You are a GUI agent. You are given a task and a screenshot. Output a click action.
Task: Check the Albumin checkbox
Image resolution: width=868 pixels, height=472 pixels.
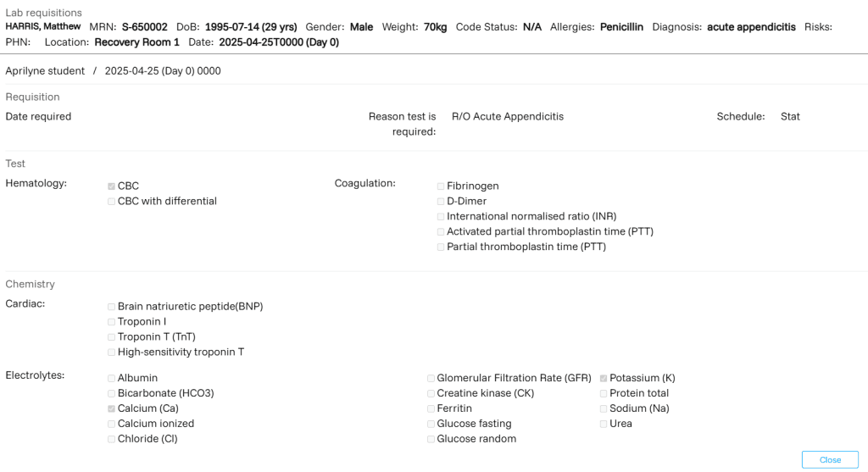click(111, 379)
